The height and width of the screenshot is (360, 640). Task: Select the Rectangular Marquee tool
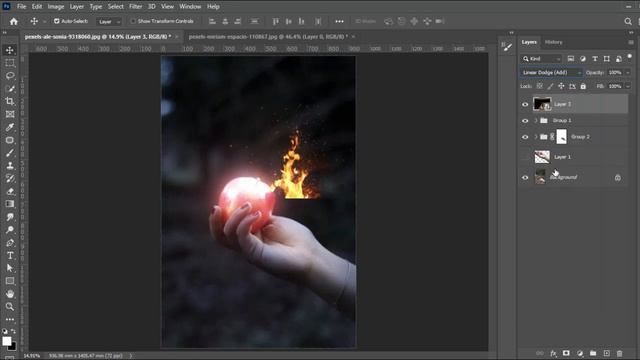click(x=10, y=63)
